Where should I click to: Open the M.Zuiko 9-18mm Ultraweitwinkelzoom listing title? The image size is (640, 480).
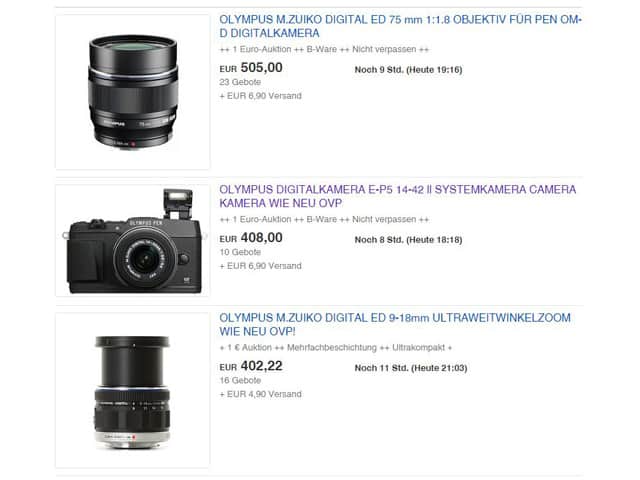pos(395,324)
